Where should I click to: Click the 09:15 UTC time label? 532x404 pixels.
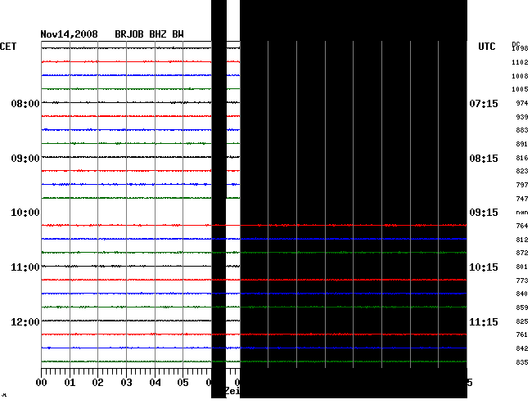click(484, 213)
